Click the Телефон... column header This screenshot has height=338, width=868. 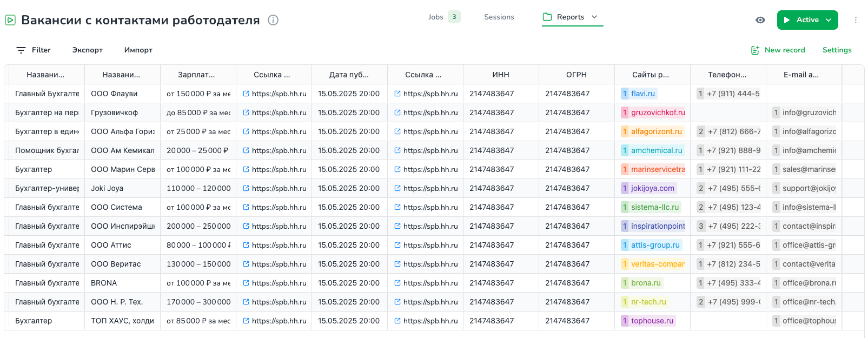click(728, 75)
